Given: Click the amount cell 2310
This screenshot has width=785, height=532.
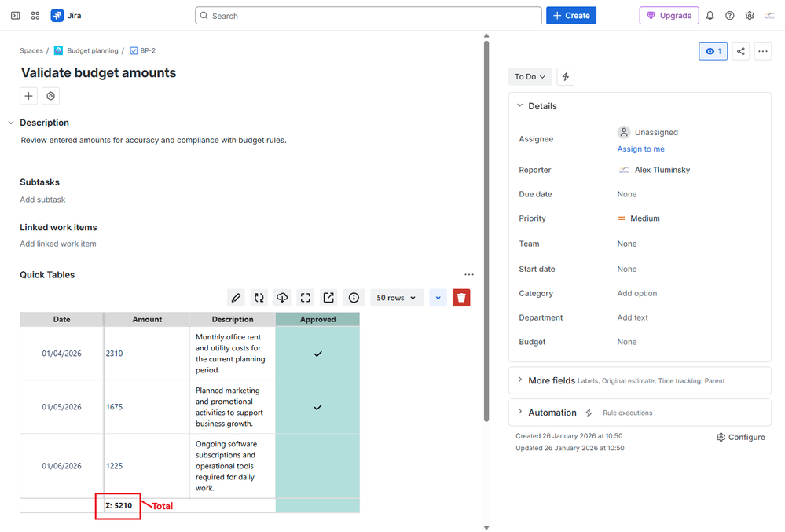Looking at the screenshot, I should point(147,354).
